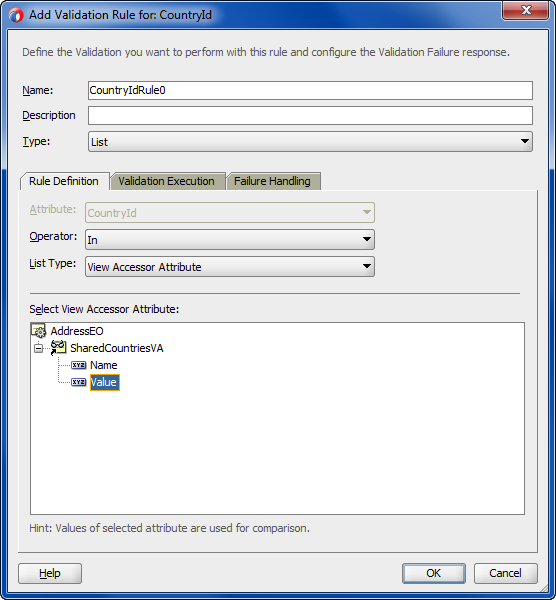The height and width of the screenshot is (600, 556).
Task: Select the AddressEO tree node label
Action: pyautogui.click(x=77, y=331)
